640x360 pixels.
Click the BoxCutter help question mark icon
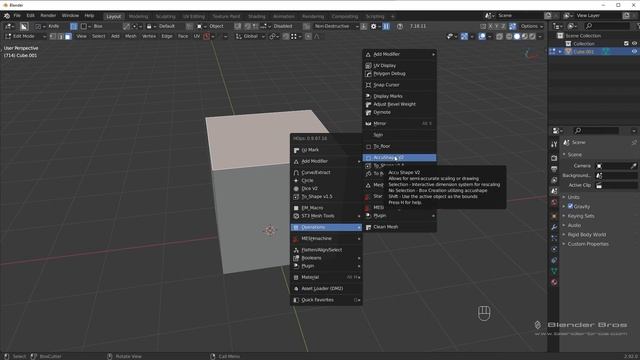pos(400,26)
